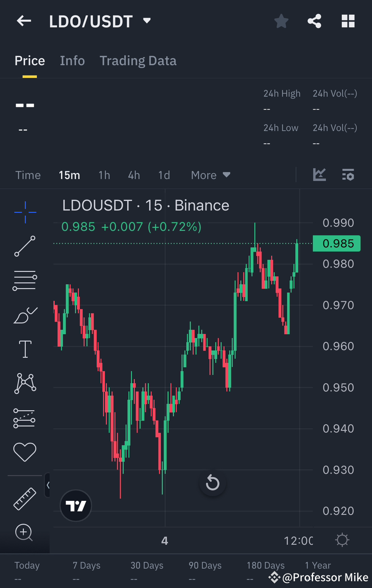Select the brush drawing tool

click(25, 315)
